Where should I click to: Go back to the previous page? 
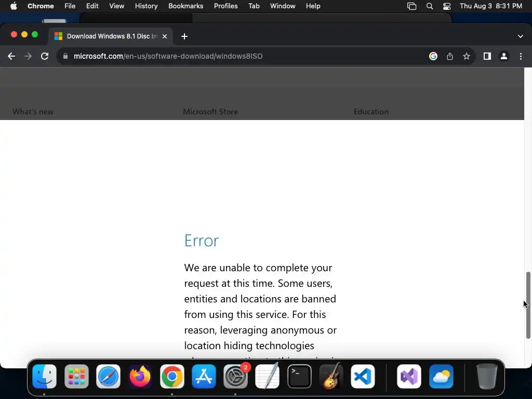(11, 56)
